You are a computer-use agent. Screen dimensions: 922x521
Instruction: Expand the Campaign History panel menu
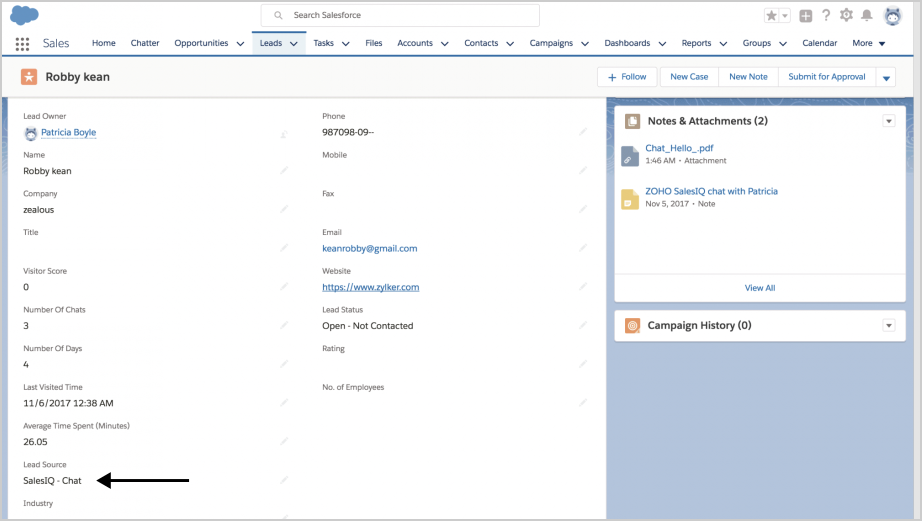point(888,326)
